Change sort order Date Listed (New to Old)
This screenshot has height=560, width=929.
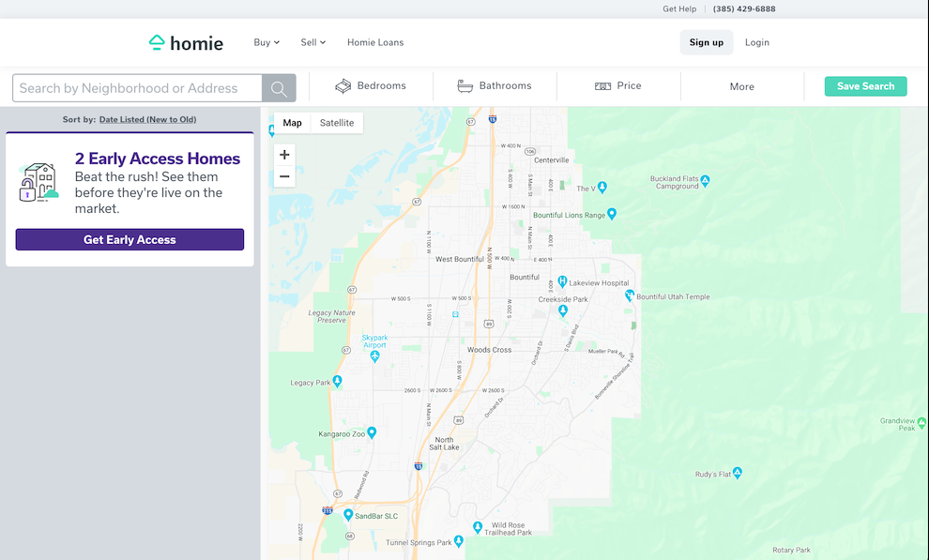click(147, 119)
